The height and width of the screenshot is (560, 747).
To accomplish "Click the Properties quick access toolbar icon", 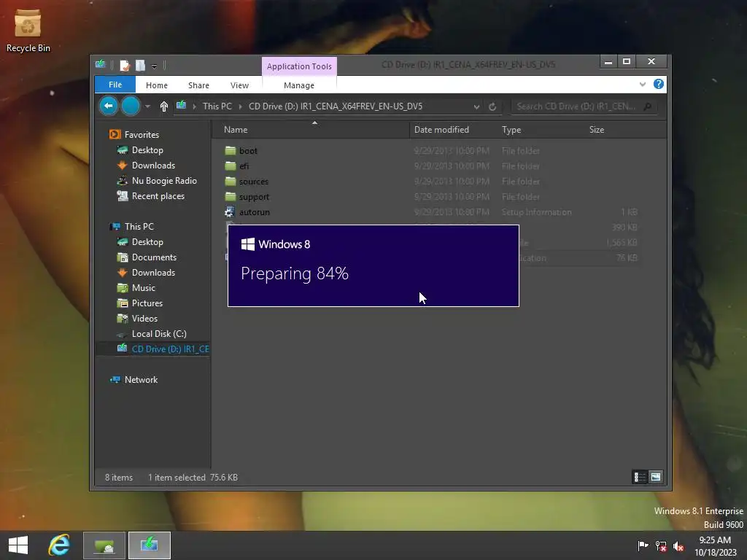I will [x=124, y=65].
